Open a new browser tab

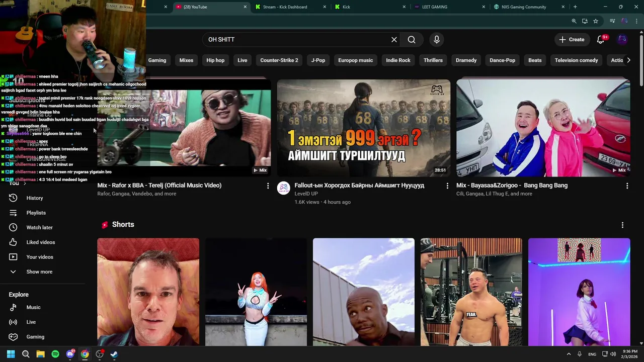[x=575, y=7]
